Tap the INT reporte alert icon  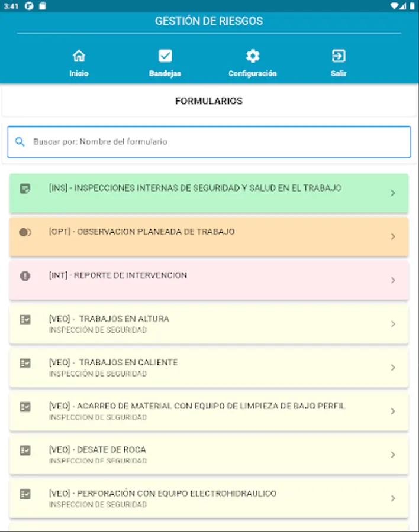pyautogui.click(x=25, y=276)
